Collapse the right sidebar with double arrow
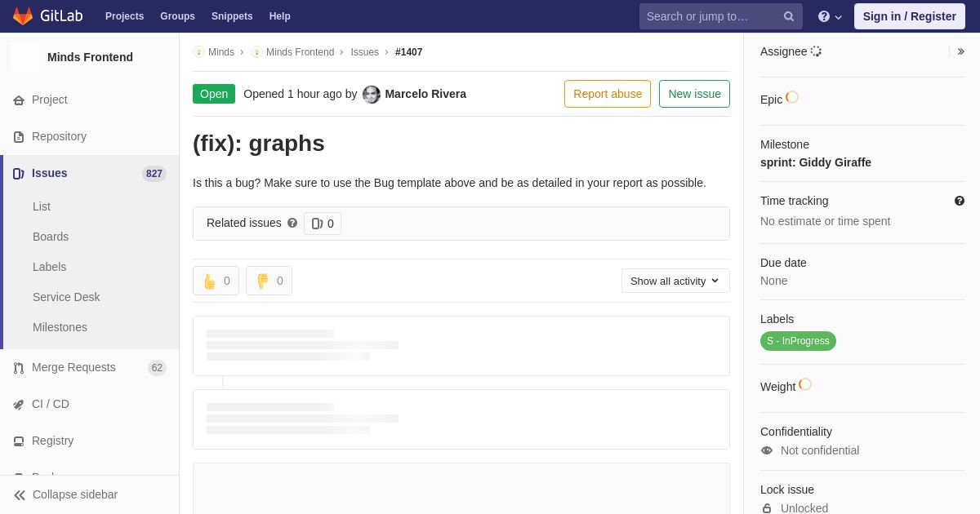 [960, 51]
